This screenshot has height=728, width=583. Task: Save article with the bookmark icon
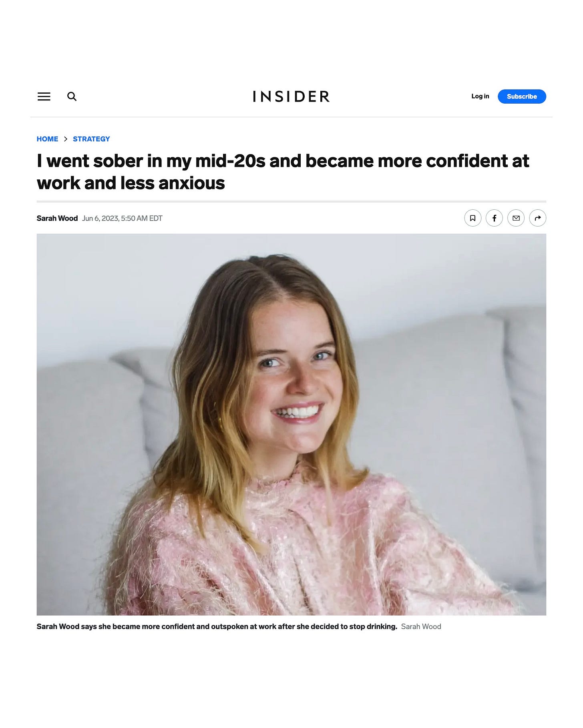tap(473, 218)
